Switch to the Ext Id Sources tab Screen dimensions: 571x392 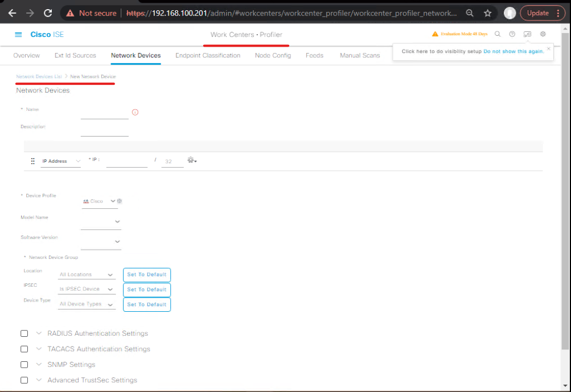coord(75,55)
